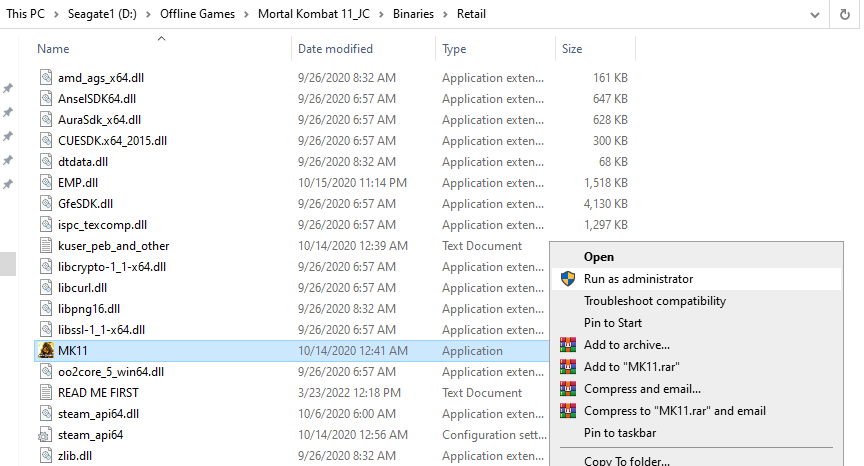Click the steam_api64 configuration settings gear icon
864x466 pixels.
click(x=45, y=435)
